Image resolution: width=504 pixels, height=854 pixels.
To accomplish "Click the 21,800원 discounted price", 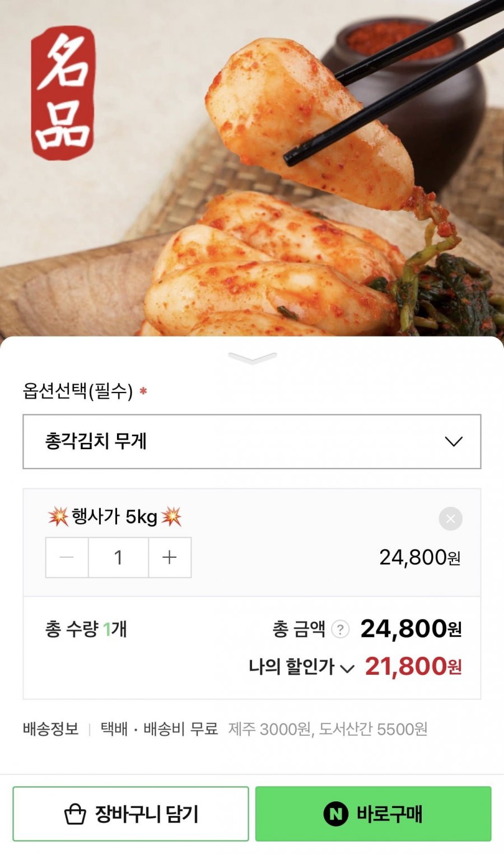I will 413,666.
